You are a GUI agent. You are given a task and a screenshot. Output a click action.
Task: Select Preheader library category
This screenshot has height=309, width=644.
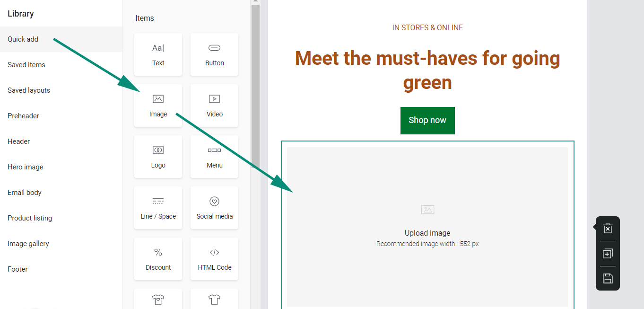click(x=61, y=116)
